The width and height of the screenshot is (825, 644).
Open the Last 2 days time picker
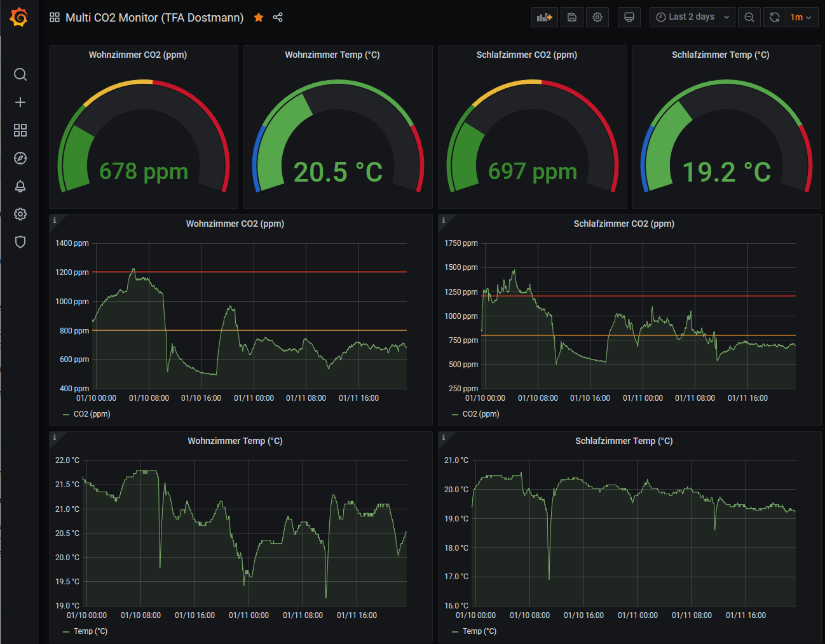[692, 17]
